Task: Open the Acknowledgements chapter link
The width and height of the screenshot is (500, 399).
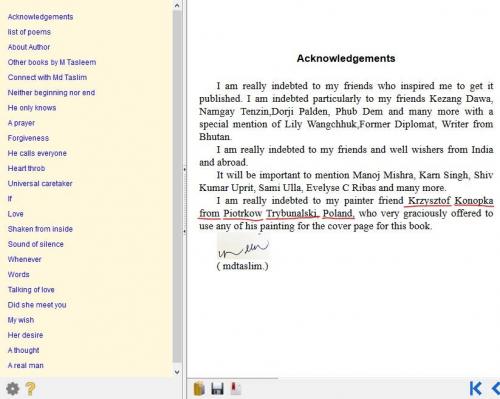Action: click(40, 17)
